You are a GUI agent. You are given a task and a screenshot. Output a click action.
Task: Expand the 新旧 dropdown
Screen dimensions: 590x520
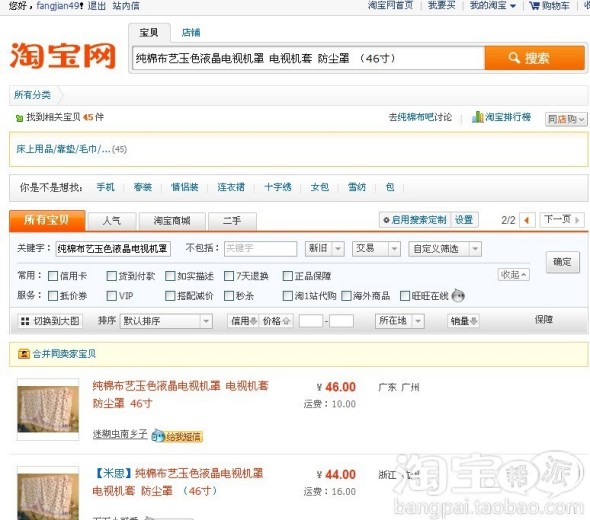tap(325, 249)
